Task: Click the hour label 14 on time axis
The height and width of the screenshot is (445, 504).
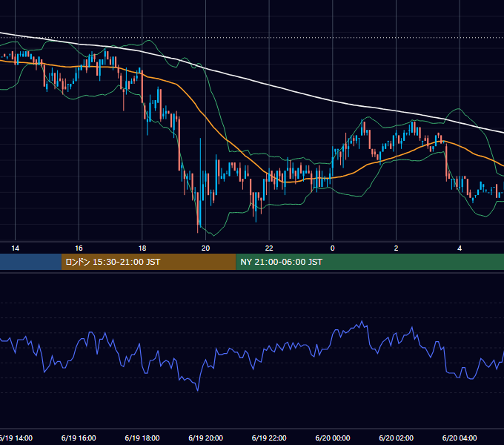Action: [15, 248]
